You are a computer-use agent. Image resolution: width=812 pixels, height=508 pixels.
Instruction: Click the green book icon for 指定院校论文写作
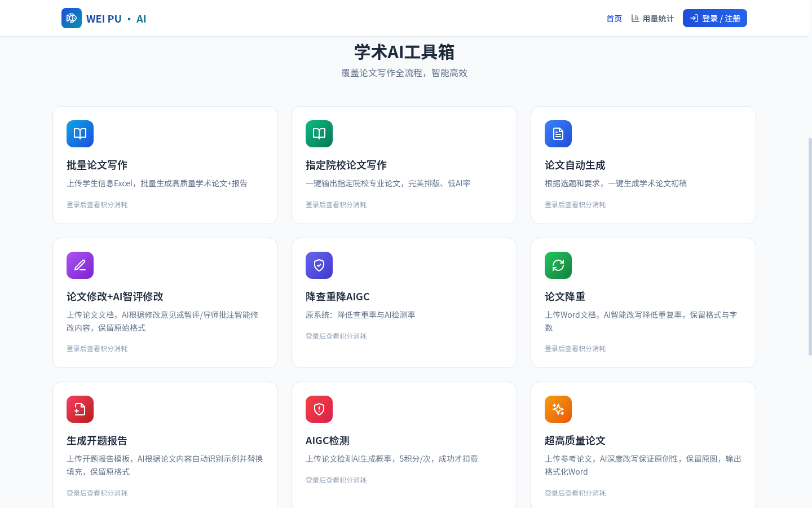click(x=319, y=134)
